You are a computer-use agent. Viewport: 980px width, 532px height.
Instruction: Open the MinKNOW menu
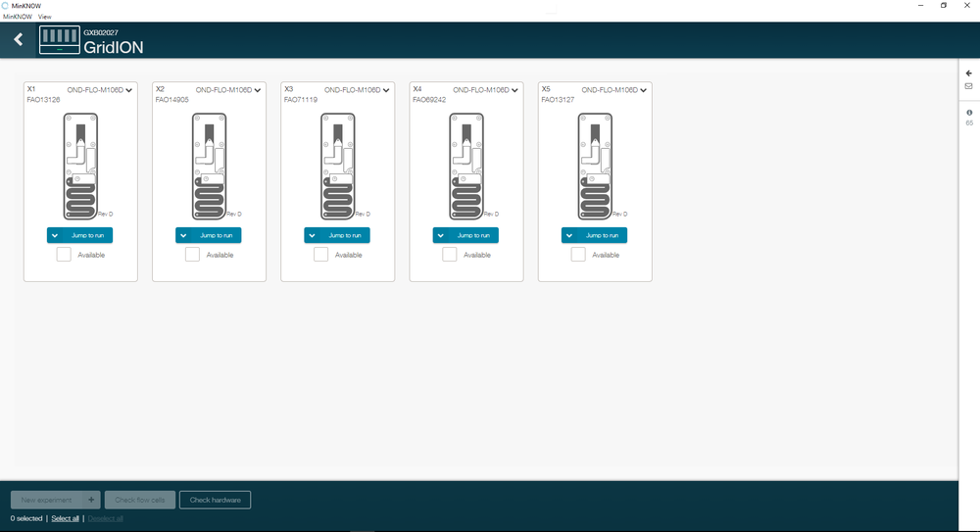(x=18, y=17)
